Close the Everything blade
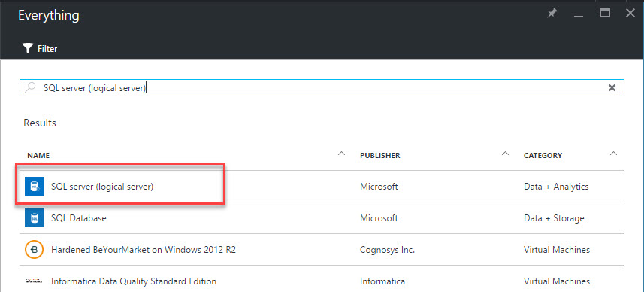The width and height of the screenshot is (644, 292). coord(630,13)
